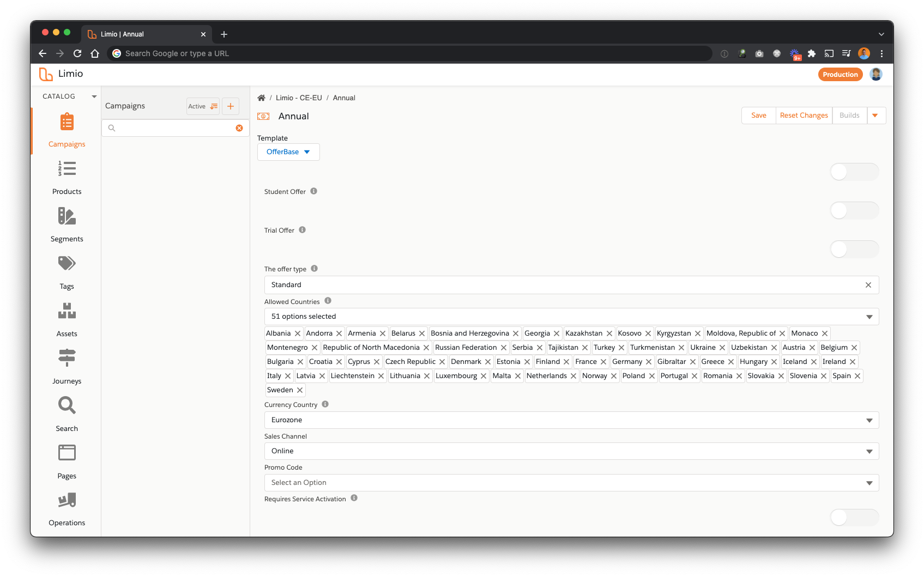This screenshot has width=924, height=577.
Task: Remove Germany from allowed countries
Action: pos(649,362)
